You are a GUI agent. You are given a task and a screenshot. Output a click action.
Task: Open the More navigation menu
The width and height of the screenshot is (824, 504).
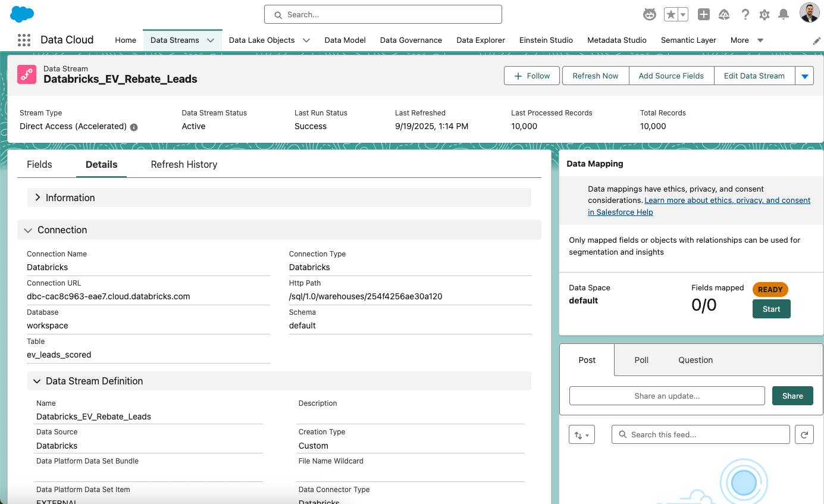[747, 40]
